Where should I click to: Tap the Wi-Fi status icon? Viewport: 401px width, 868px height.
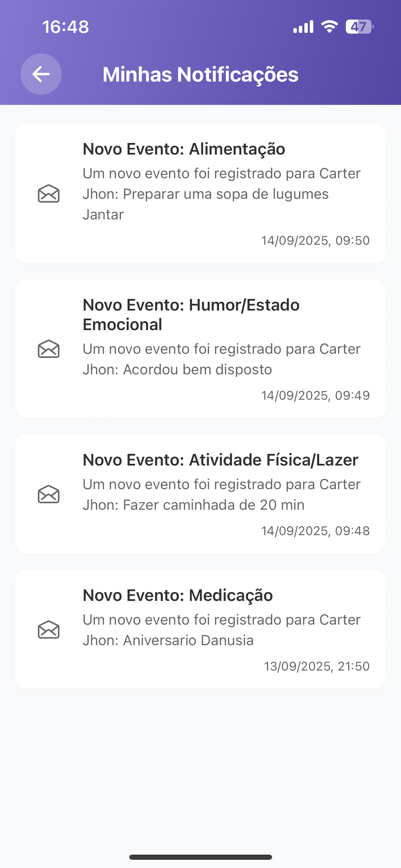(x=330, y=26)
